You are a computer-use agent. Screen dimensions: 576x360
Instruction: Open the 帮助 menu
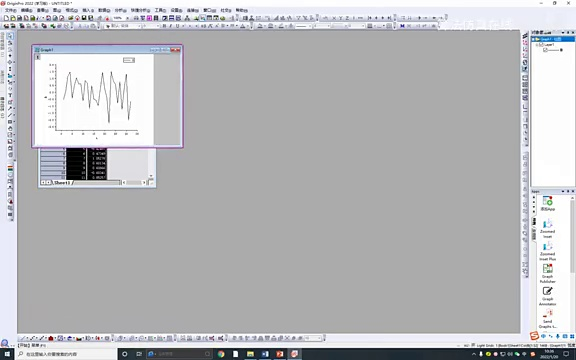[x=241, y=10]
